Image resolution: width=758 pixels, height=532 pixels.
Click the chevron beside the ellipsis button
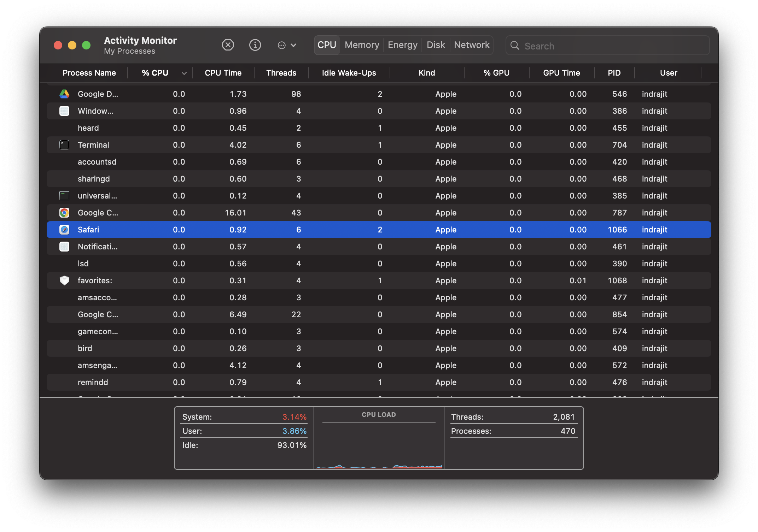pos(293,45)
